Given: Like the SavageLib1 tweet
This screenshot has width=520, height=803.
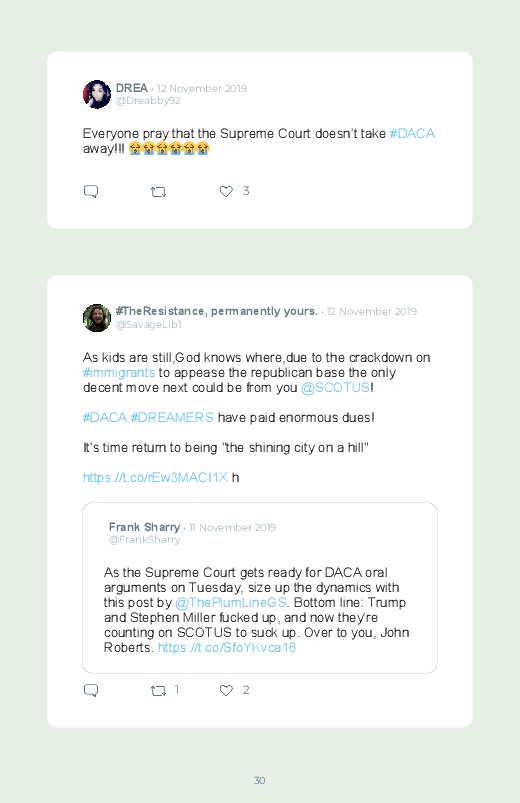Looking at the screenshot, I should (226, 690).
